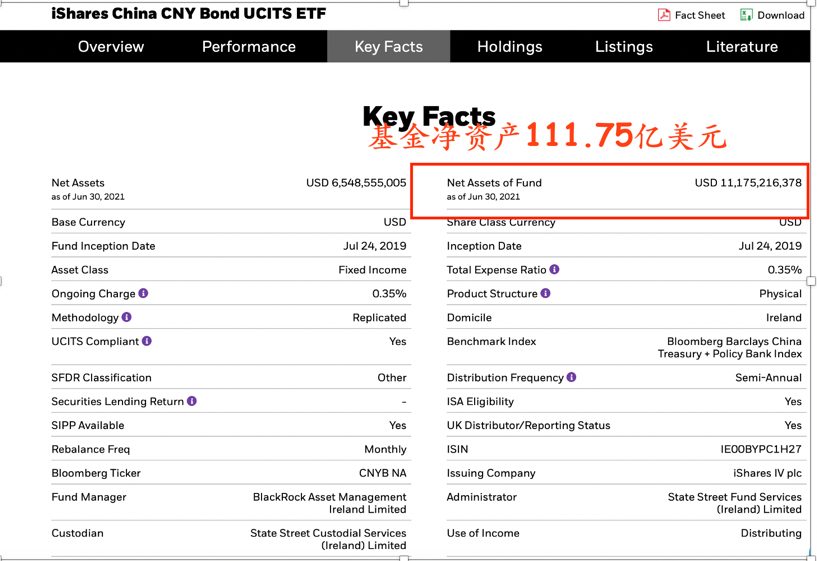Viewport: 817px width, 561px height.
Task: Open the Listings tab
Action: 623,47
